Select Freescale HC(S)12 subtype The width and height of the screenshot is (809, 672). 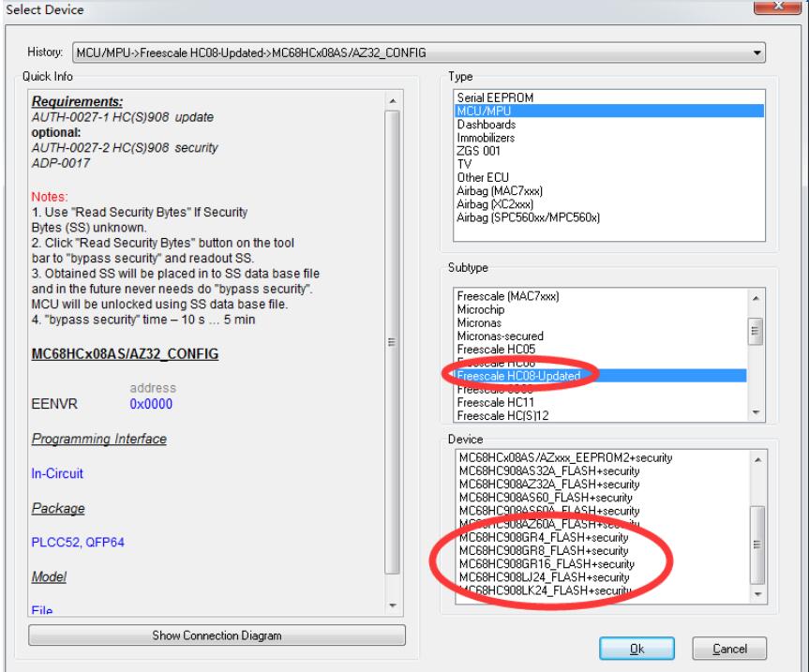[x=601, y=416]
